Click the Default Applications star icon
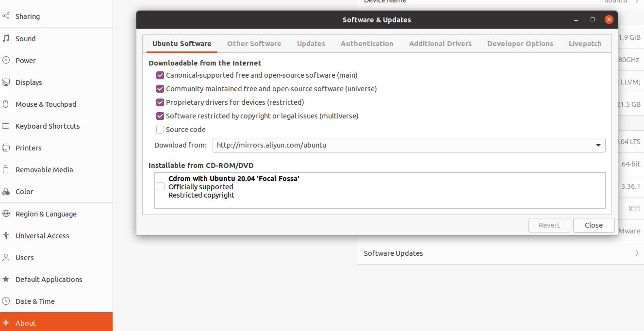644x331 pixels. click(x=6, y=279)
